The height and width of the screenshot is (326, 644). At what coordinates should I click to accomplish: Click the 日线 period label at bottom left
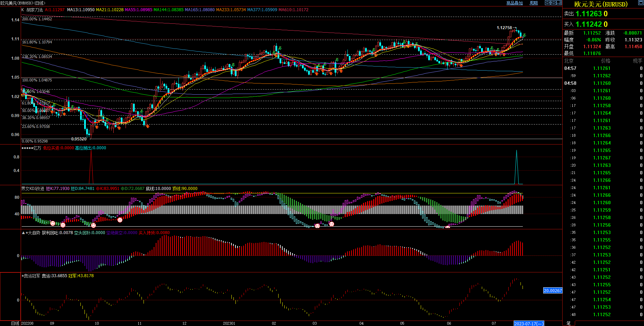point(15,323)
